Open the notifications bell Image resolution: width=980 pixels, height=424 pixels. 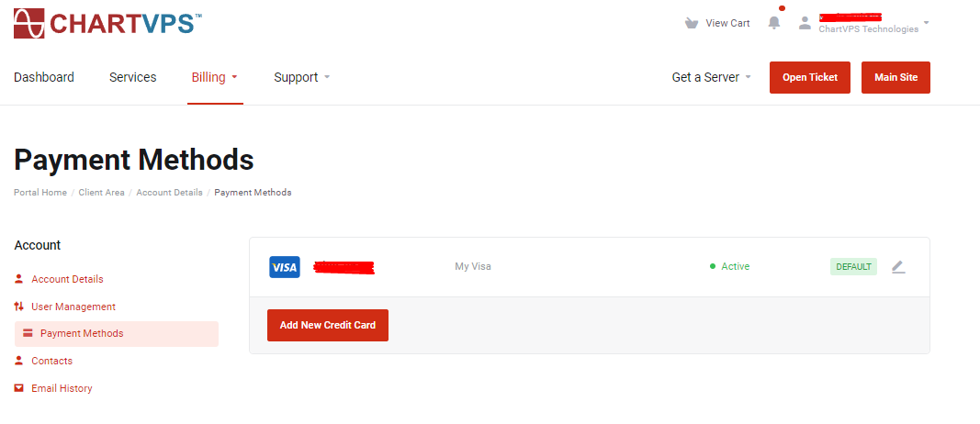click(774, 23)
